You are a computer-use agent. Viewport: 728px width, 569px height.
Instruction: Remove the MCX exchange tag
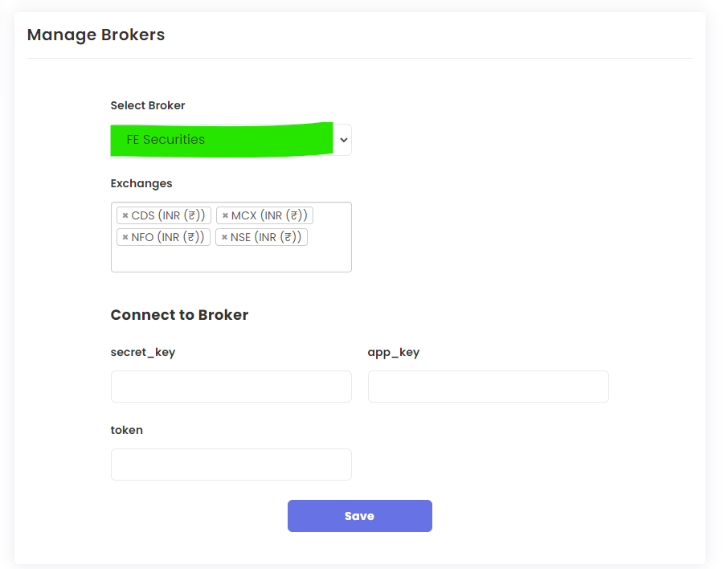click(225, 215)
